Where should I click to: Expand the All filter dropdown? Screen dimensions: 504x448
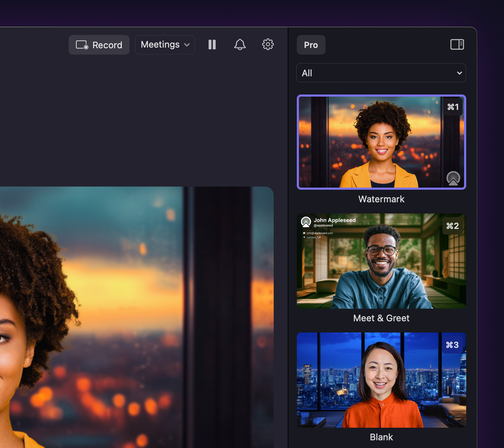click(x=381, y=73)
